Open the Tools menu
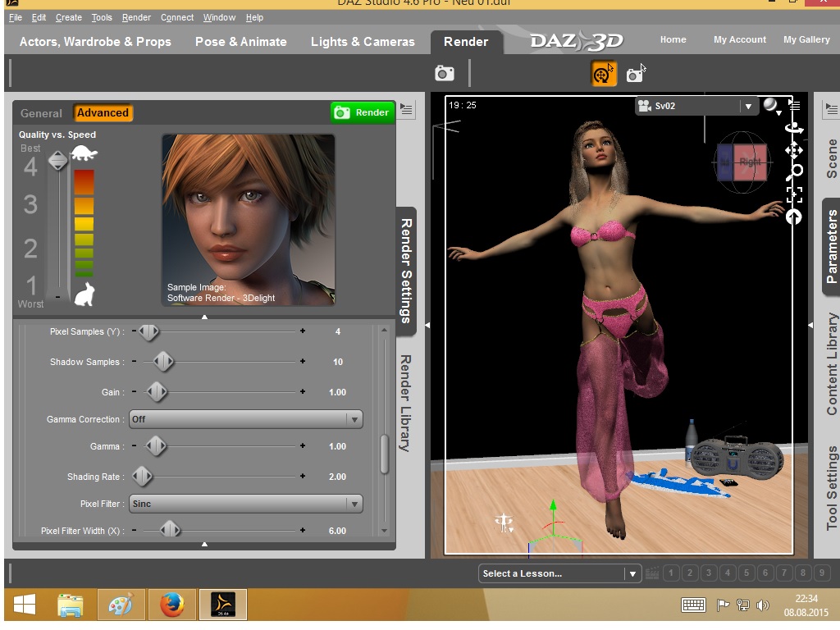This screenshot has width=840, height=630. (102, 18)
